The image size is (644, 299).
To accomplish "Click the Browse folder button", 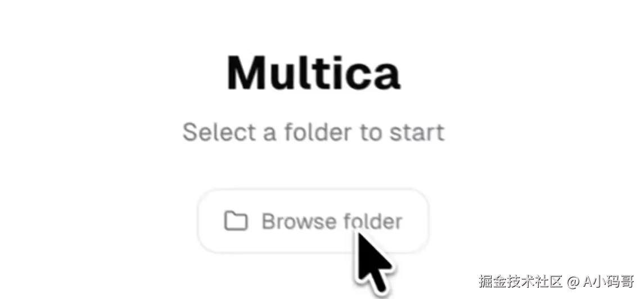I will 313,221.
